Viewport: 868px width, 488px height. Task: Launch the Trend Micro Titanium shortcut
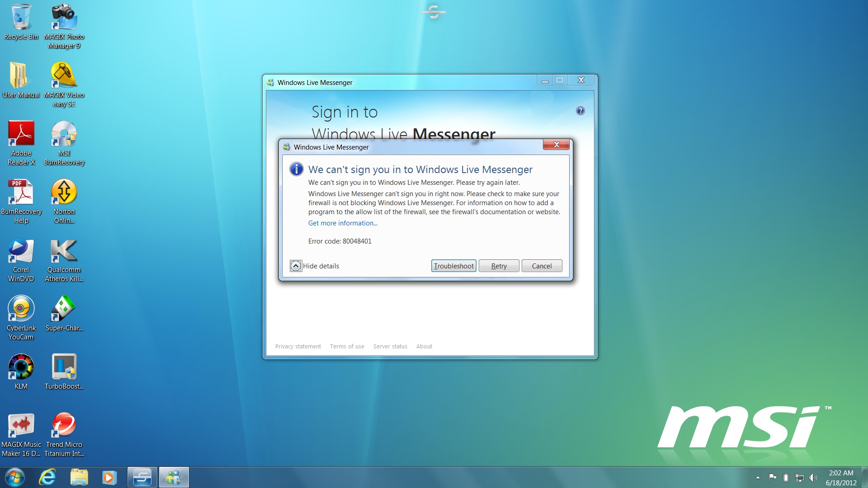pos(64,426)
